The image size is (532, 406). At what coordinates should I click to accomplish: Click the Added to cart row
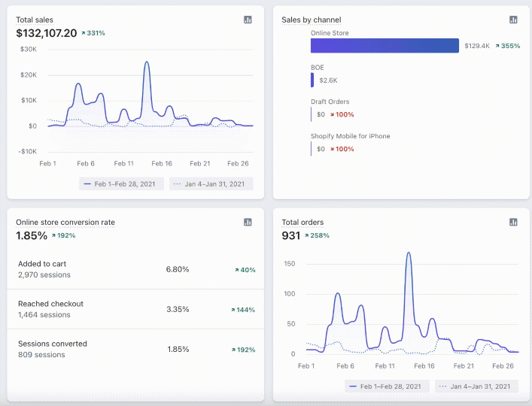[x=135, y=269]
